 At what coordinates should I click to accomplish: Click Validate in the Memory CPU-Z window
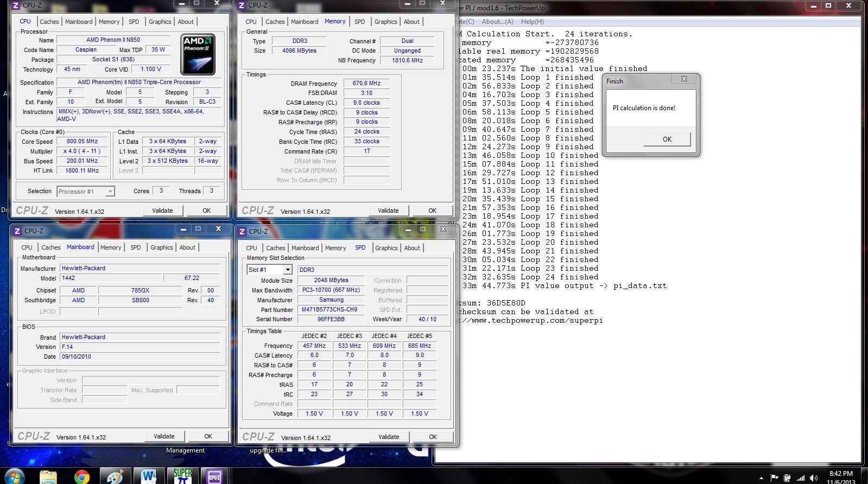[x=388, y=211]
